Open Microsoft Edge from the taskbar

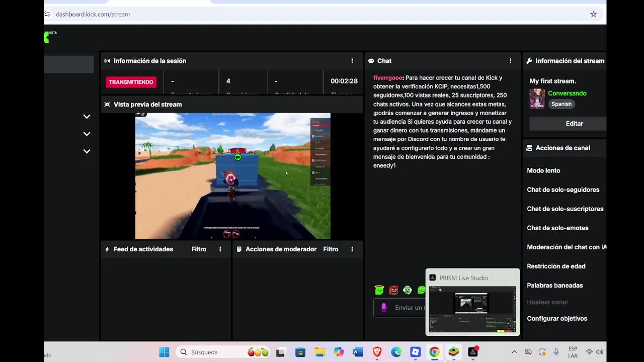coord(396,352)
